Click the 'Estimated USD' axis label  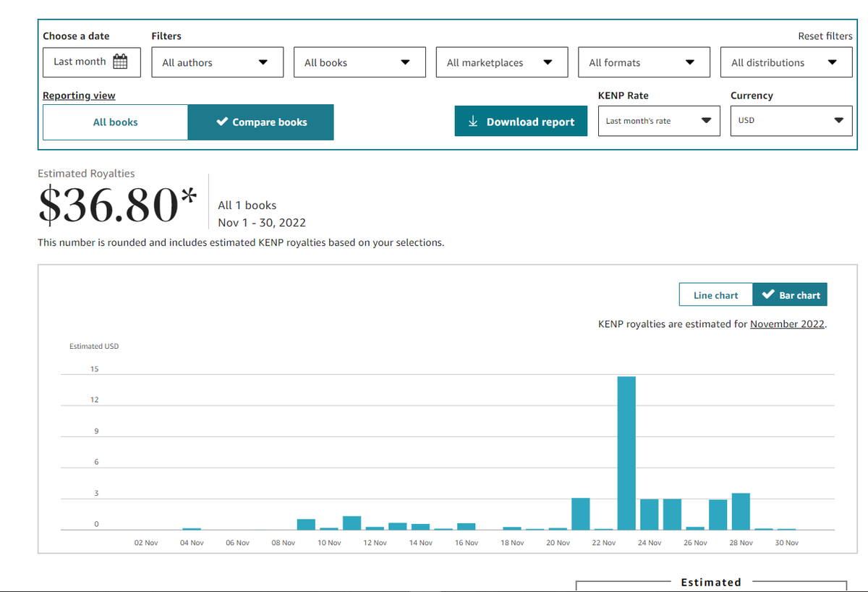tap(94, 347)
